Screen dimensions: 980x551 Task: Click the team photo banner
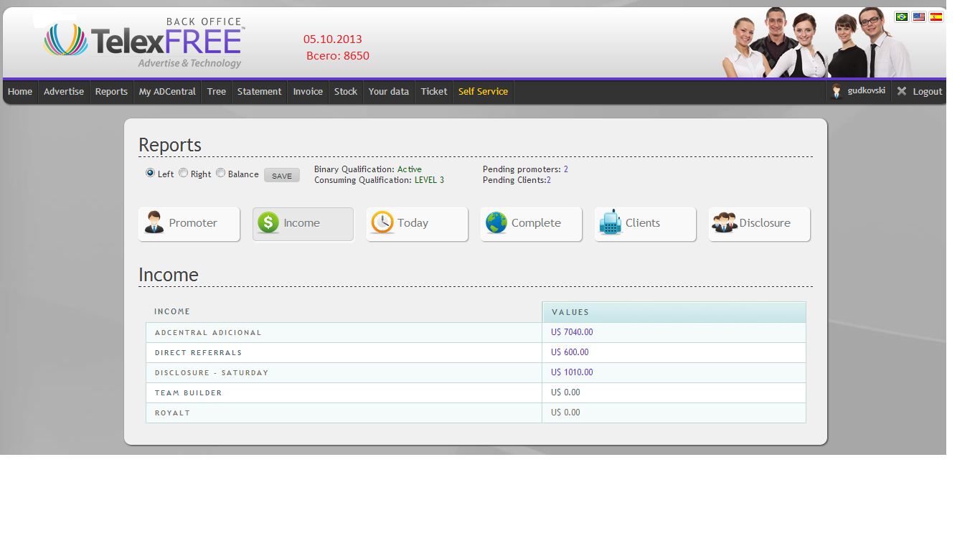point(818,42)
